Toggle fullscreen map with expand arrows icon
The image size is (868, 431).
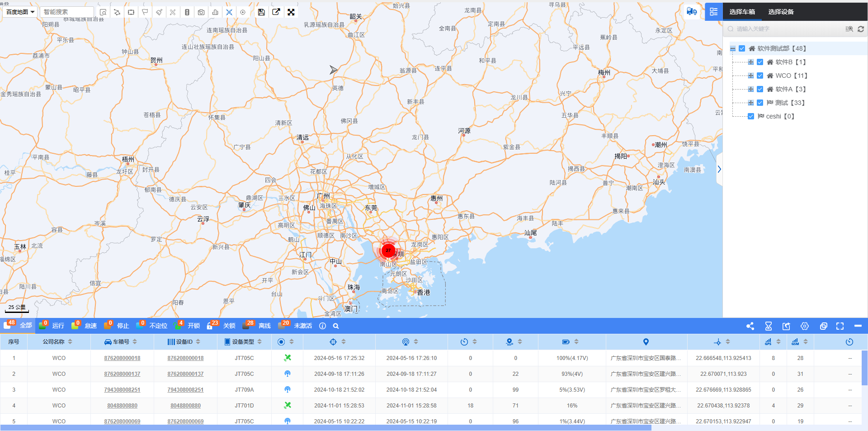pos(291,12)
